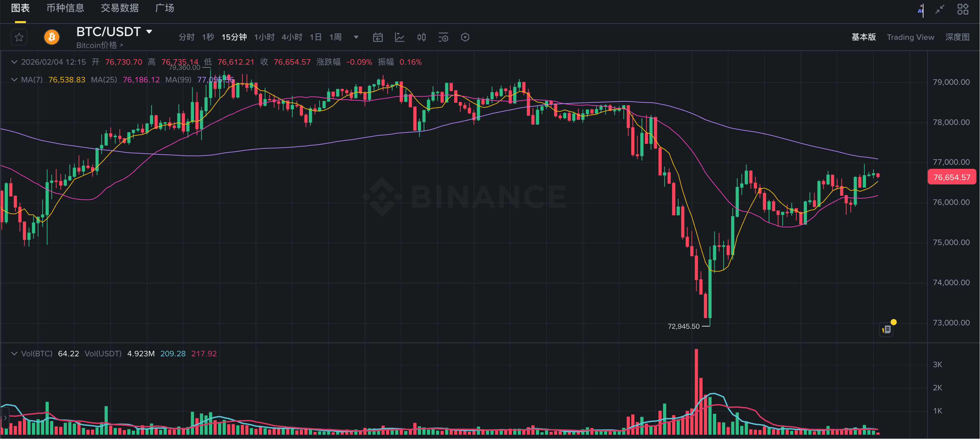Add BTC/USDT to favorites with star
This screenshot has height=439, width=980.
click(19, 37)
